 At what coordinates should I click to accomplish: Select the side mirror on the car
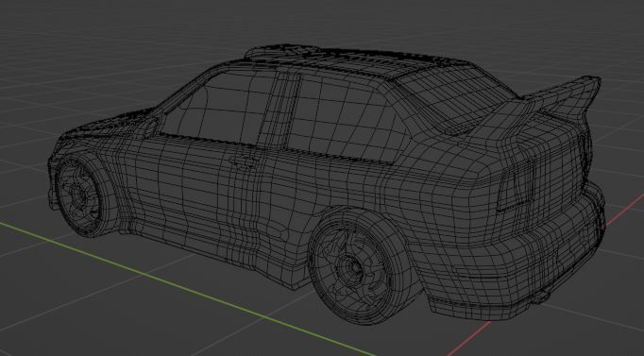point(151,127)
